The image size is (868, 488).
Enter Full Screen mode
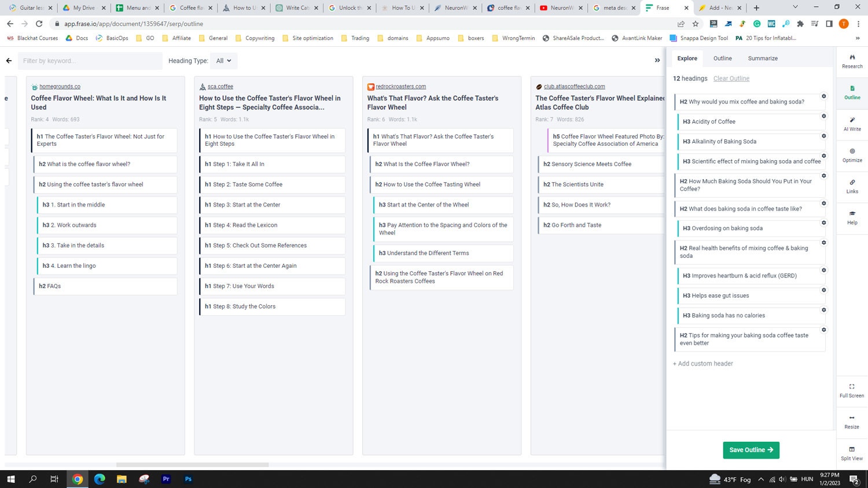click(852, 390)
